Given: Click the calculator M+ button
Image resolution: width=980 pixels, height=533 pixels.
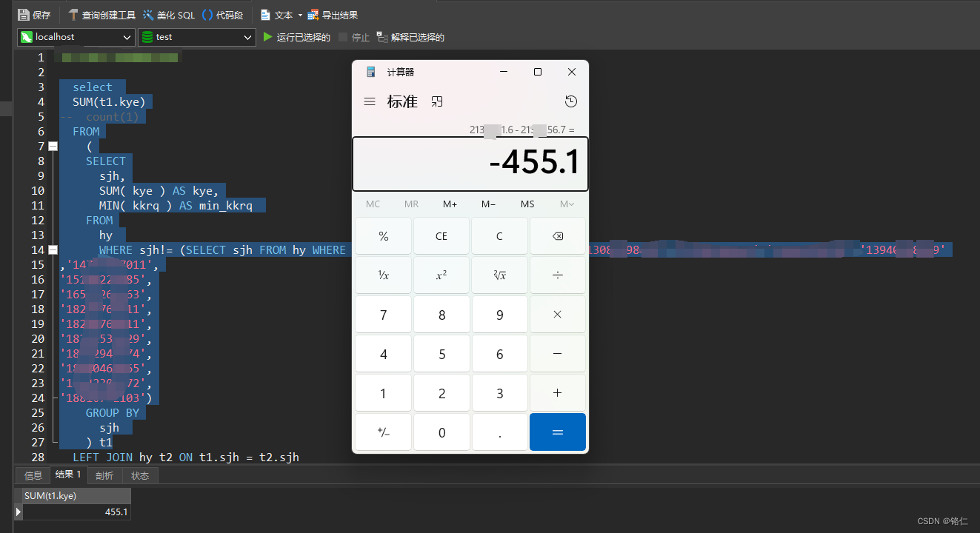Looking at the screenshot, I should (x=450, y=204).
